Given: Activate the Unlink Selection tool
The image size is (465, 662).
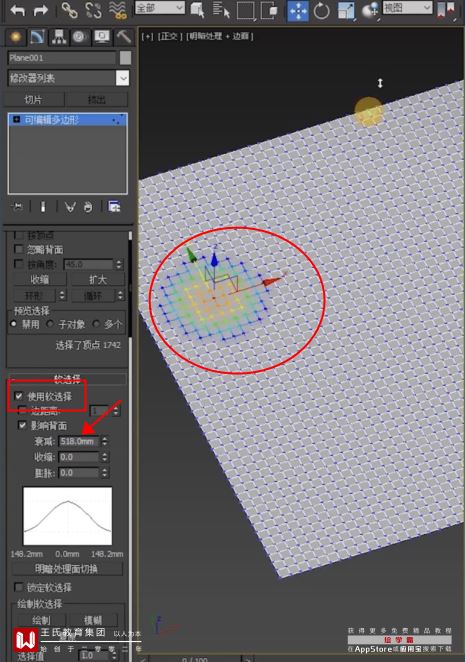Looking at the screenshot, I should [94, 10].
